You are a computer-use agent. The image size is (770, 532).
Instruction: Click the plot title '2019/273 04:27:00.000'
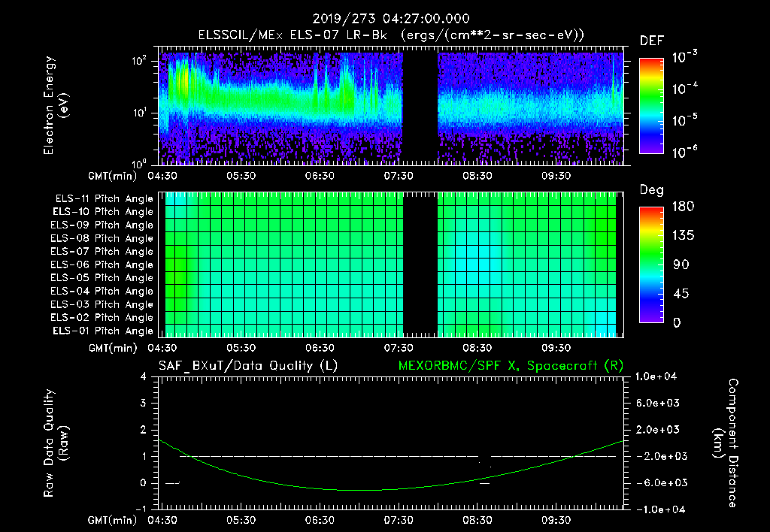(x=391, y=19)
